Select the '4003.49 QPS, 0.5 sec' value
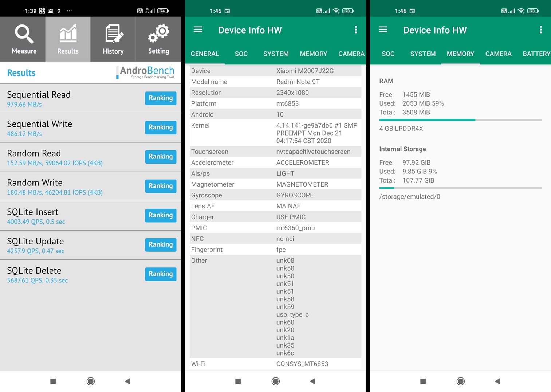Image resolution: width=551 pixels, height=392 pixels. pos(36,222)
